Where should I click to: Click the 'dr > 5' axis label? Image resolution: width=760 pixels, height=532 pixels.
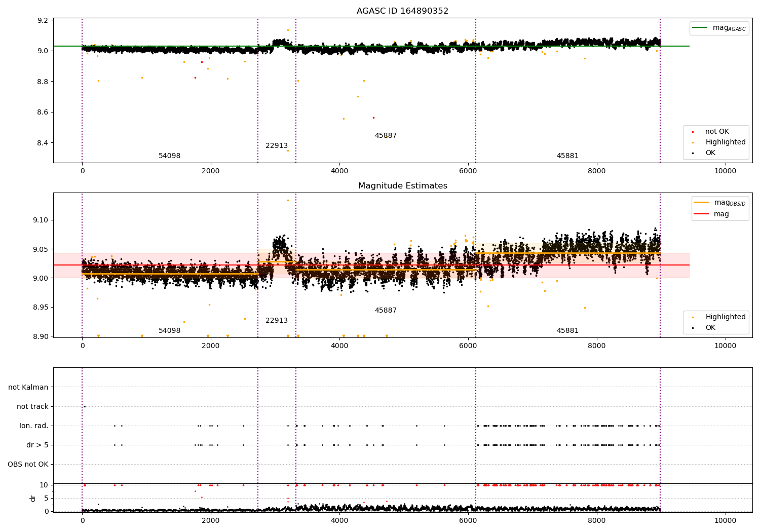point(37,445)
